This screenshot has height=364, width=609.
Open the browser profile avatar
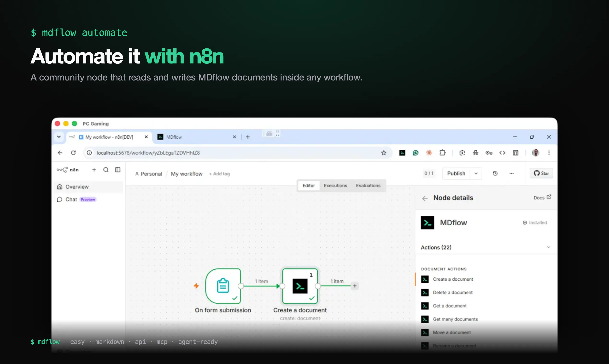point(536,153)
